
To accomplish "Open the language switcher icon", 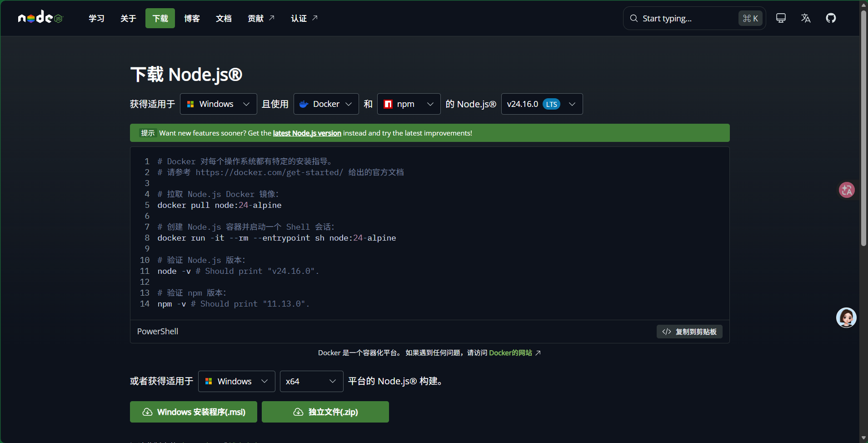I will click(x=806, y=18).
